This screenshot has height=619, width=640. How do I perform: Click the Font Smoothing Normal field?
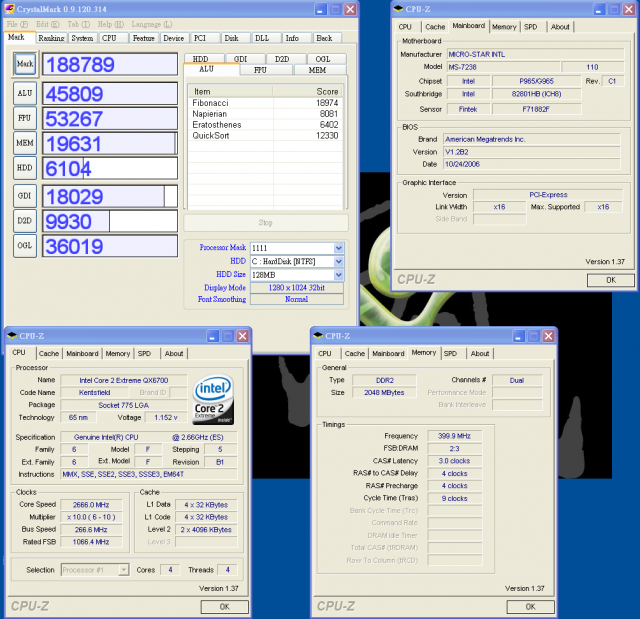(297, 299)
